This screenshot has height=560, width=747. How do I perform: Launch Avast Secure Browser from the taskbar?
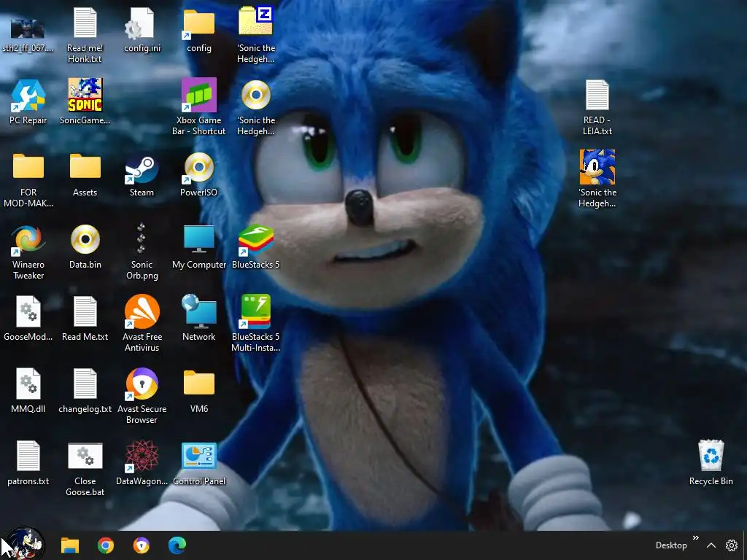pos(141,545)
